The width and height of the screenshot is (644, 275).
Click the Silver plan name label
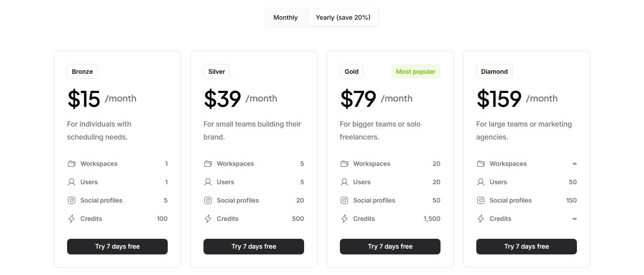[217, 72]
